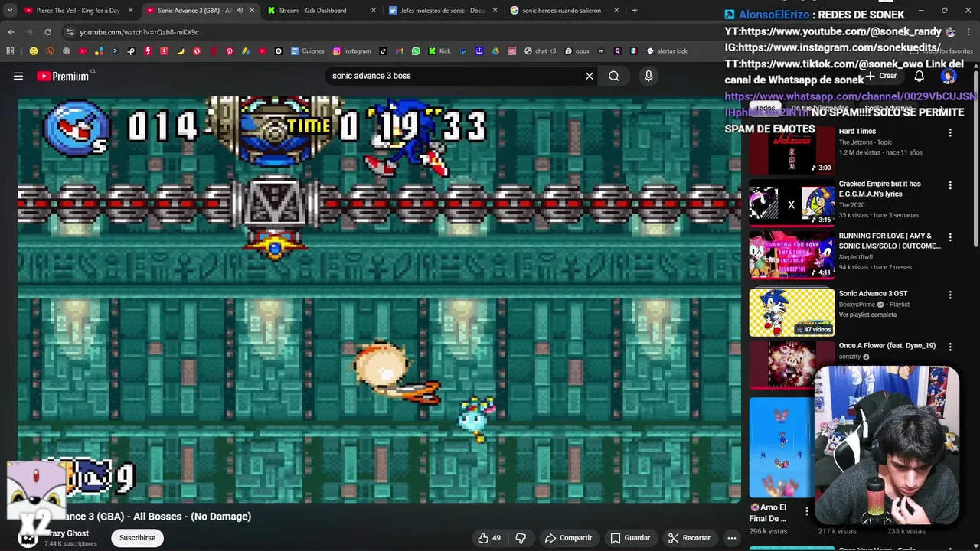Viewport: 980px width, 551px height.
Task: Click the Once A Flower (feat. Dyno_19) title
Action: click(x=887, y=346)
